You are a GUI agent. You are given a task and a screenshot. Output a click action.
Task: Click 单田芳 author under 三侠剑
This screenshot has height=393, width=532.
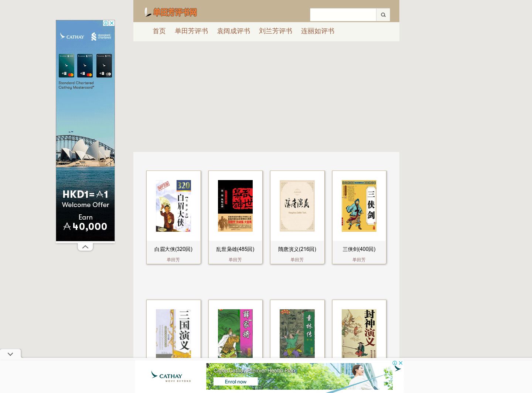359,260
